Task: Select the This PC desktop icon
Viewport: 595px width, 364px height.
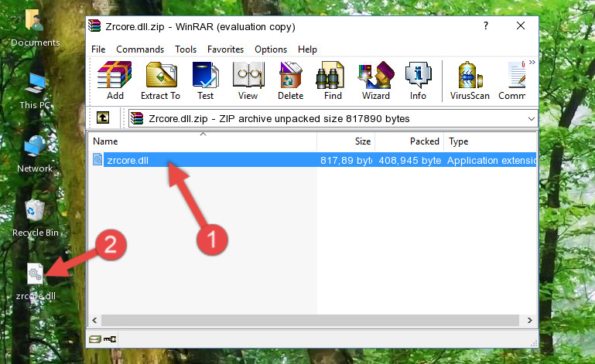Action: coord(35,91)
